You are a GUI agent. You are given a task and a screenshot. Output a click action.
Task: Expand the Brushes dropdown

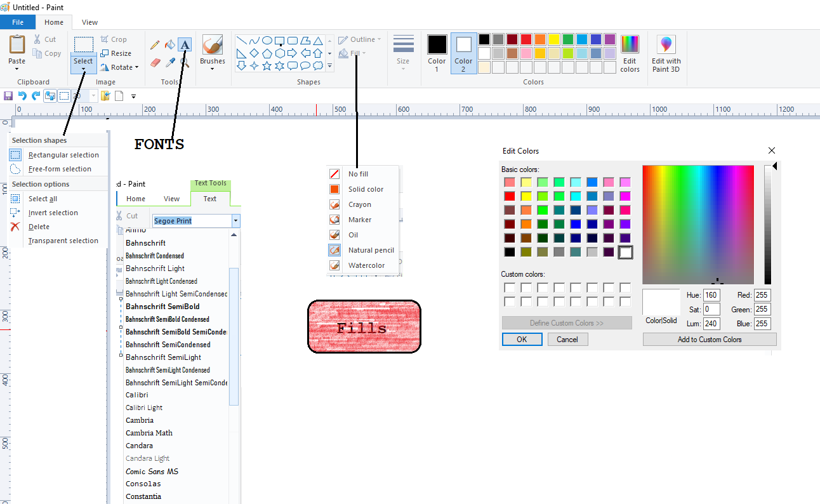[213, 68]
